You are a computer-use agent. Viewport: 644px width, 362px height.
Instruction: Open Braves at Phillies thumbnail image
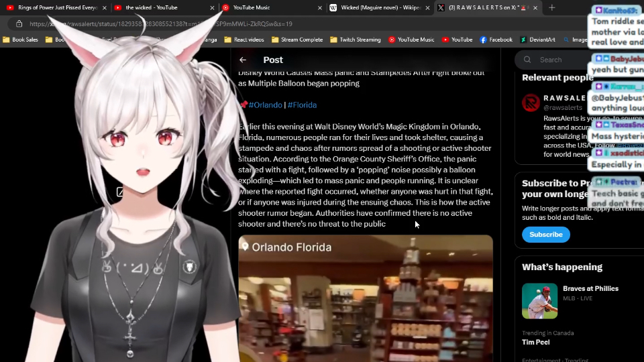[539, 301]
